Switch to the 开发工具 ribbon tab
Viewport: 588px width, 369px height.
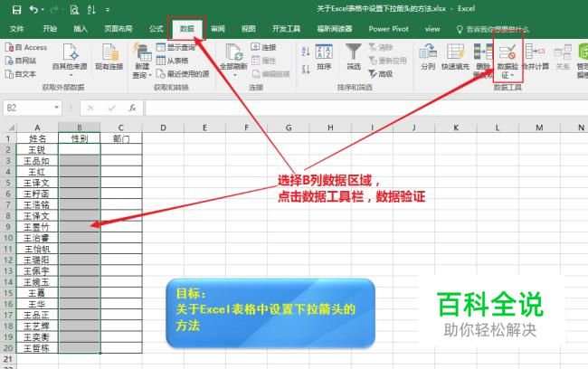click(286, 29)
